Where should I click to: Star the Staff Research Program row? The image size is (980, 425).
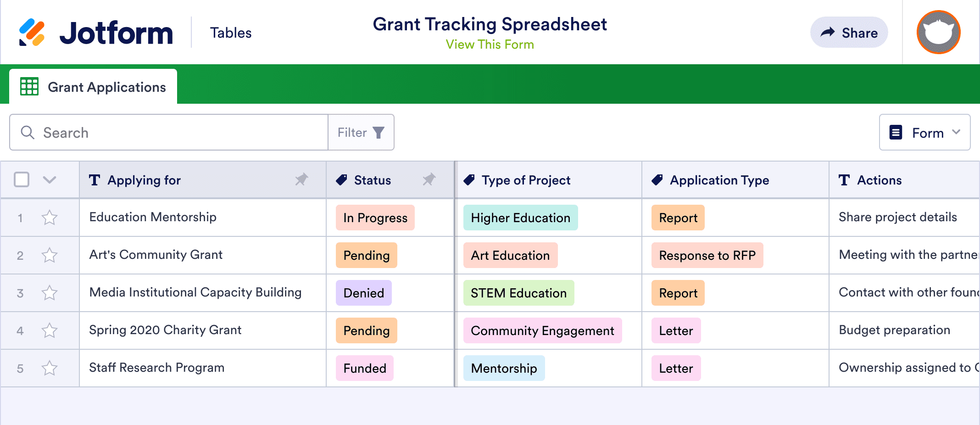[49, 368]
